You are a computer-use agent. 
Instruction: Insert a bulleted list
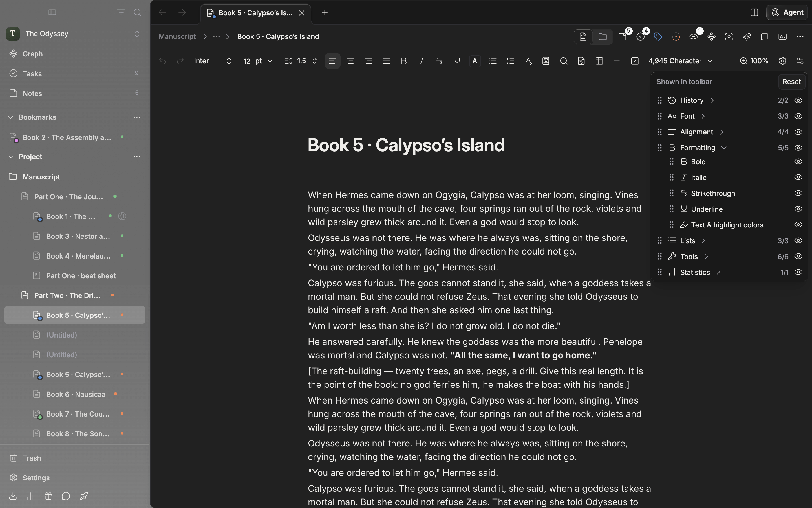coord(493,61)
